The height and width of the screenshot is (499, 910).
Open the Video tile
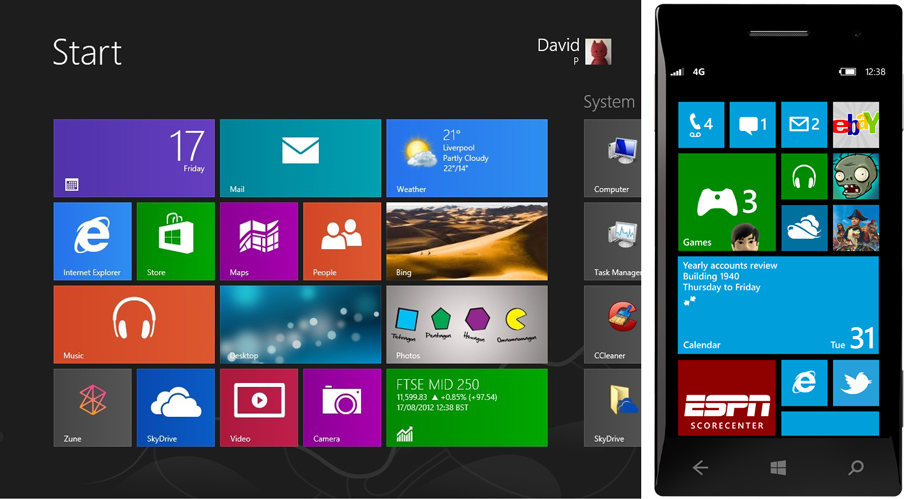coord(259,408)
